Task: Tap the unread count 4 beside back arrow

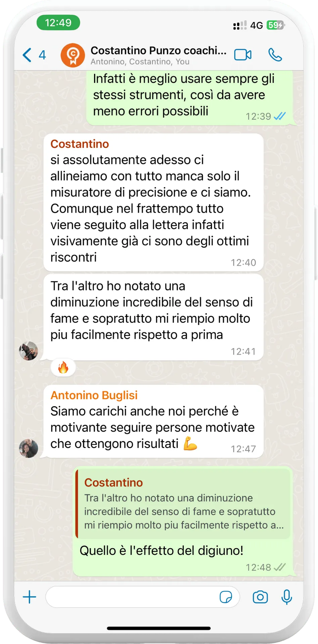Action: pos(42,55)
